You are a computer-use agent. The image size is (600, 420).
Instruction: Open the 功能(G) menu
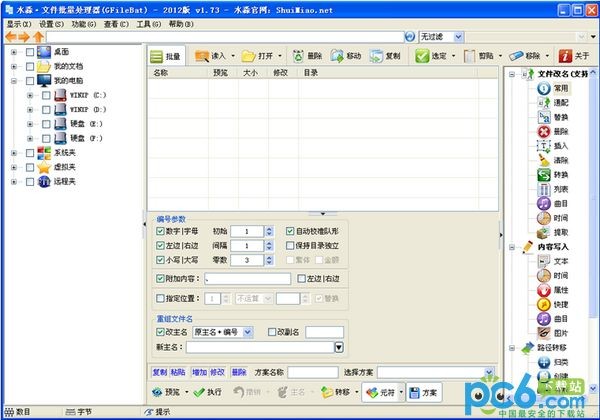[x=85, y=23]
